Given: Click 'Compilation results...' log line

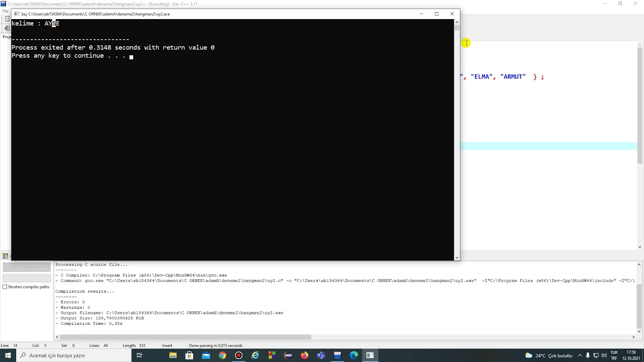Looking at the screenshot, I should tap(85, 292).
